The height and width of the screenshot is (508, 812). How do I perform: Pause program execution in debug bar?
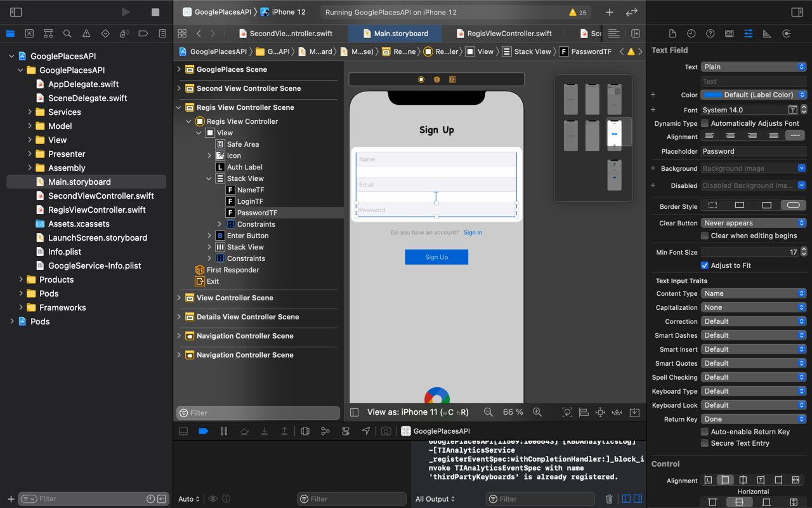coord(224,431)
